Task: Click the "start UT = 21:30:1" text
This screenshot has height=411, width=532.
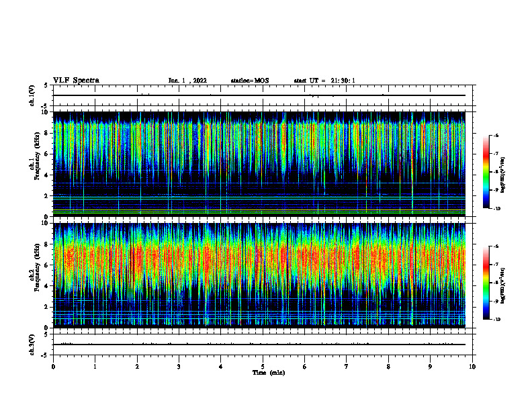Action: click(324, 81)
